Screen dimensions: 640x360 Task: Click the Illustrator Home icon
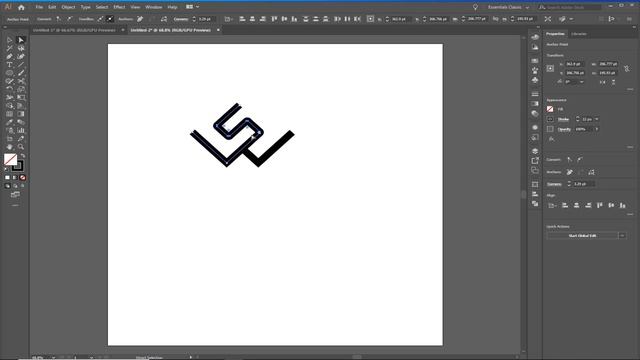21,7
